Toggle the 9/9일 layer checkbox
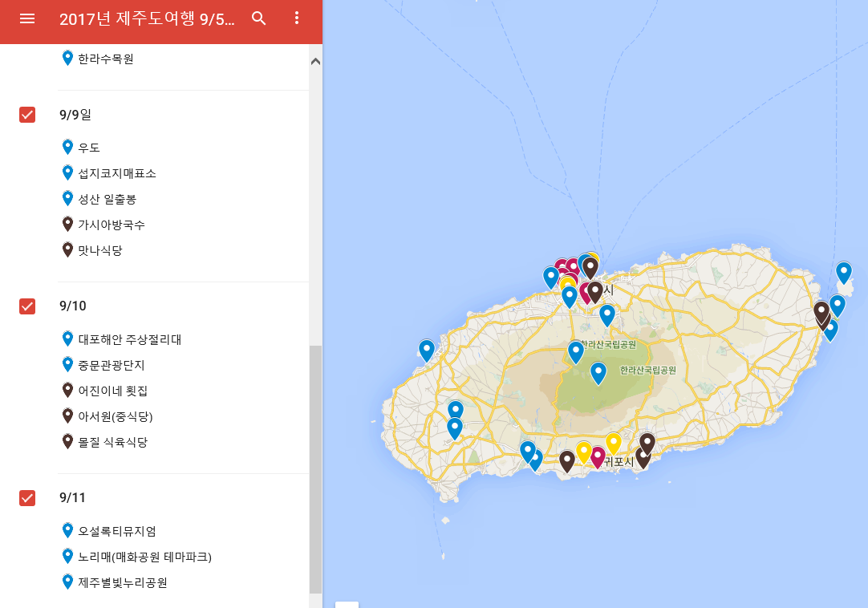The height and width of the screenshot is (608, 868). tap(27, 115)
